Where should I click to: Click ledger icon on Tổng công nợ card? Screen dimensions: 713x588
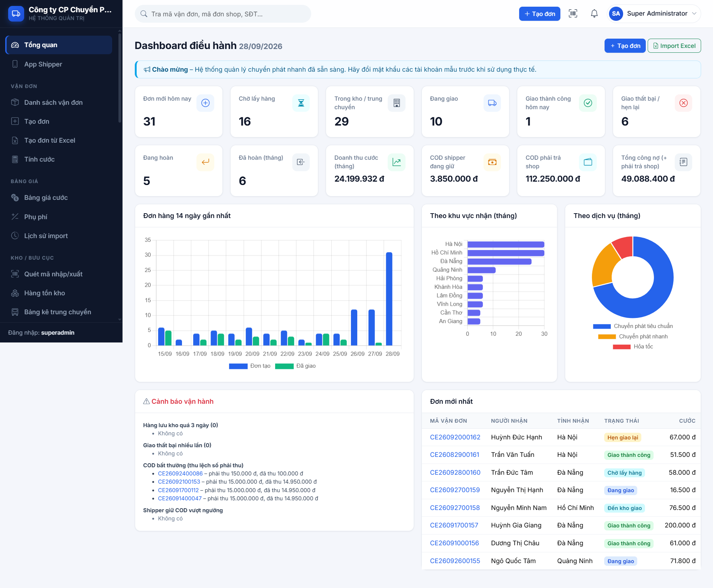(x=684, y=162)
